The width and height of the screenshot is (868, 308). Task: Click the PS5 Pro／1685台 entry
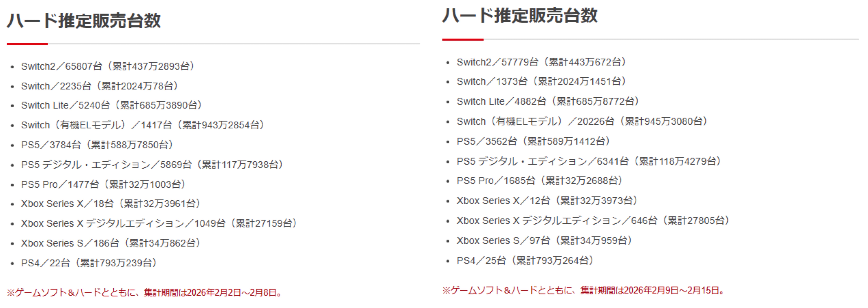tap(540, 181)
